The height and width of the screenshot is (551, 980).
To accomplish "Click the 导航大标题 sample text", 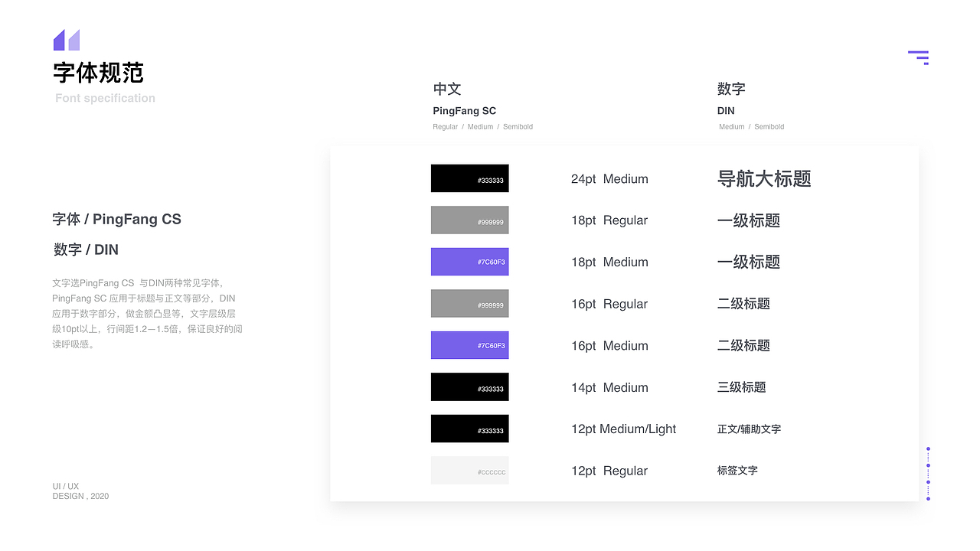I will point(763,179).
